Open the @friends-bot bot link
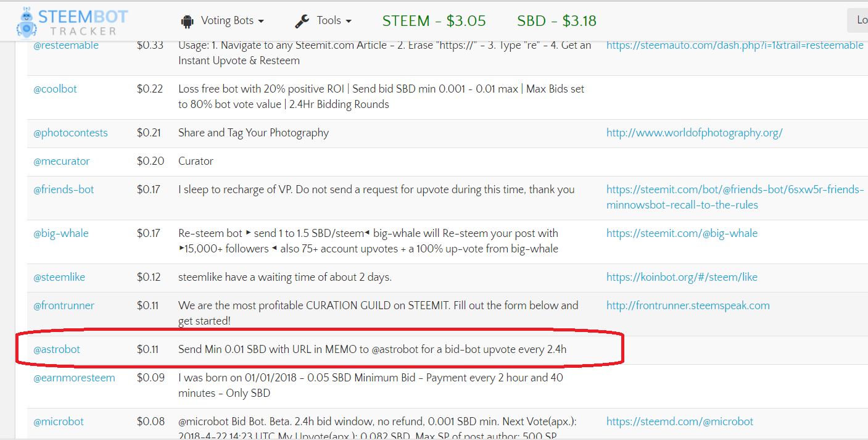868x440 pixels. point(64,189)
